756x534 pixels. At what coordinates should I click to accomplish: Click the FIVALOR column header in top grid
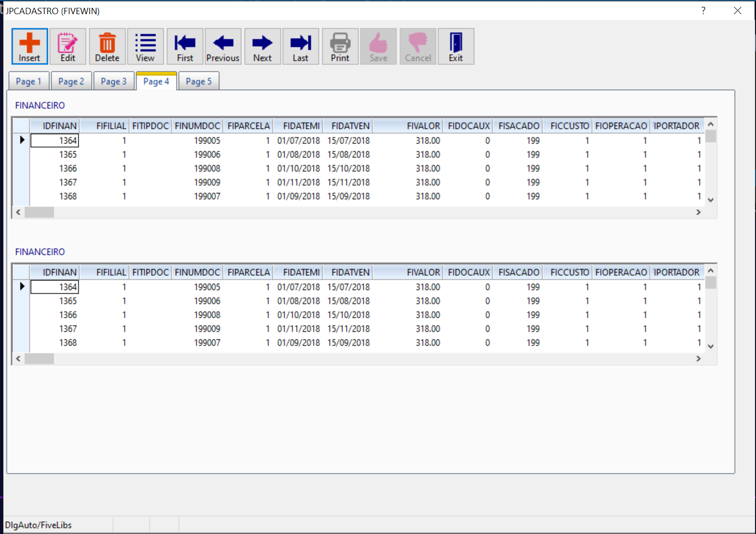pyautogui.click(x=422, y=126)
